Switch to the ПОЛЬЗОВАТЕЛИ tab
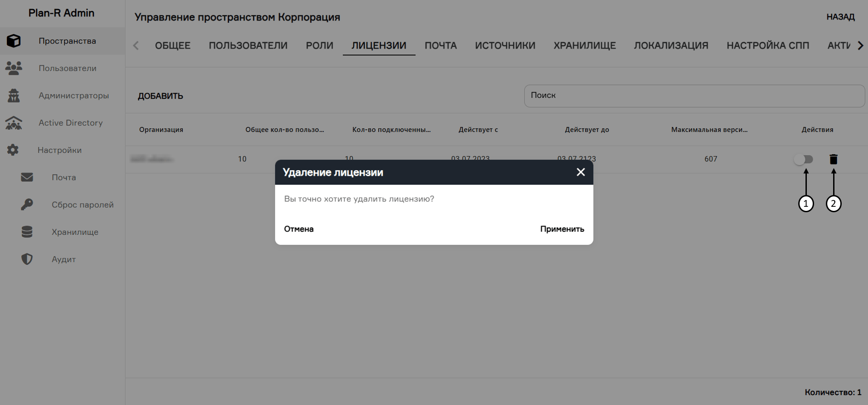 click(x=248, y=45)
